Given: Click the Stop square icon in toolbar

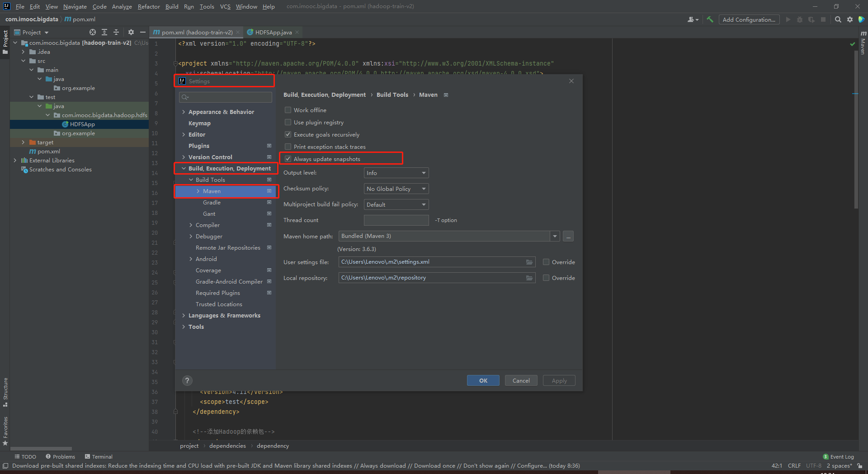Looking at the screenshot, I should pos(823,19).
